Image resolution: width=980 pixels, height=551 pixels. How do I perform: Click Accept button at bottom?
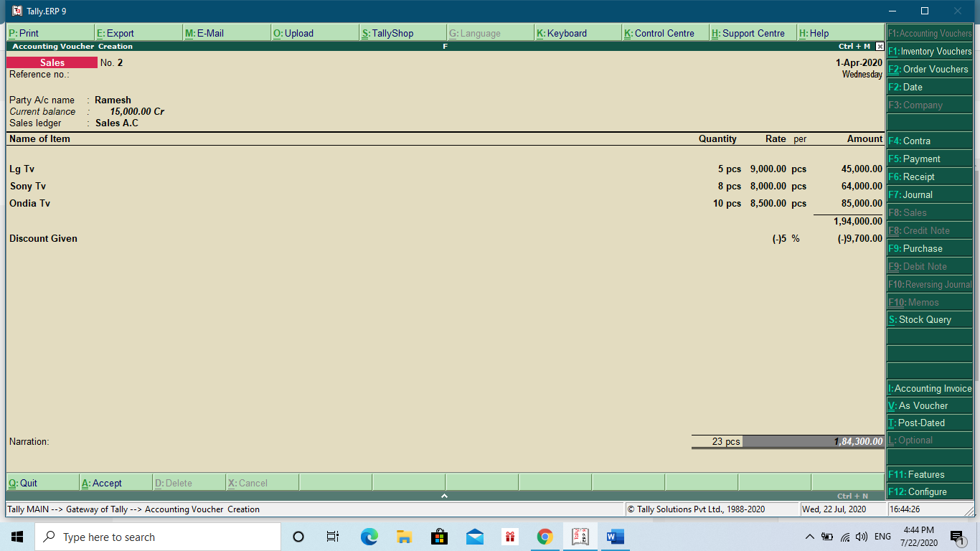click(116, 483)
